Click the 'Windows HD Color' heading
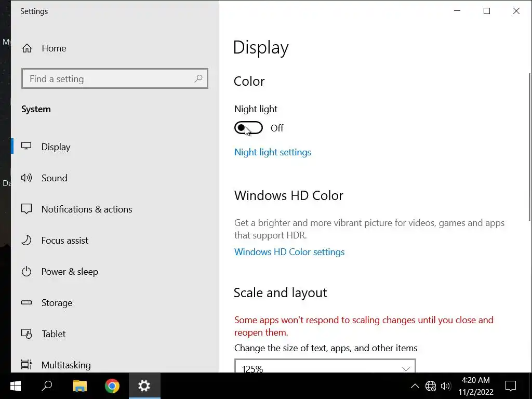 click(288, 195)
